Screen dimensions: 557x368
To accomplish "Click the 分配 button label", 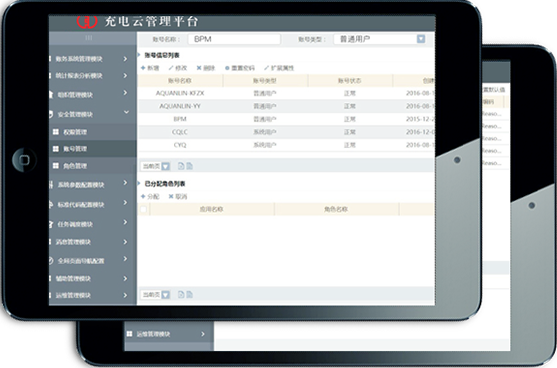I will pyautogui.click(x=153, y=196).
